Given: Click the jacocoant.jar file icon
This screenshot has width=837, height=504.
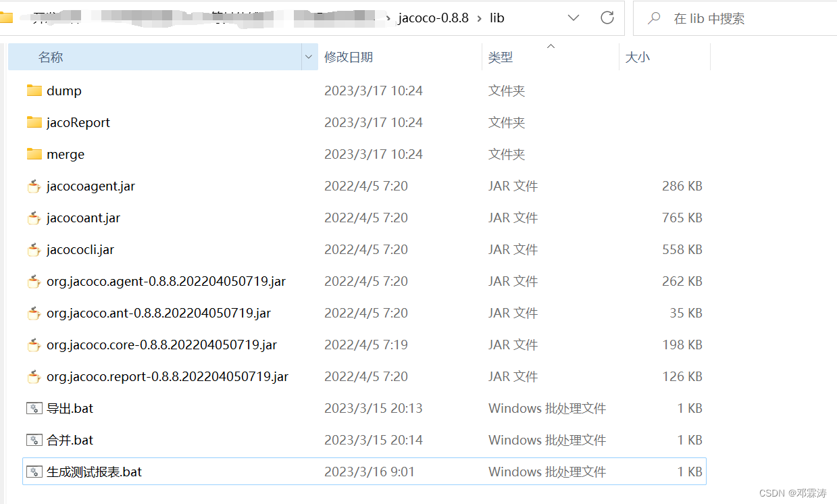Looking at the screenshot, I should [34, 218].
